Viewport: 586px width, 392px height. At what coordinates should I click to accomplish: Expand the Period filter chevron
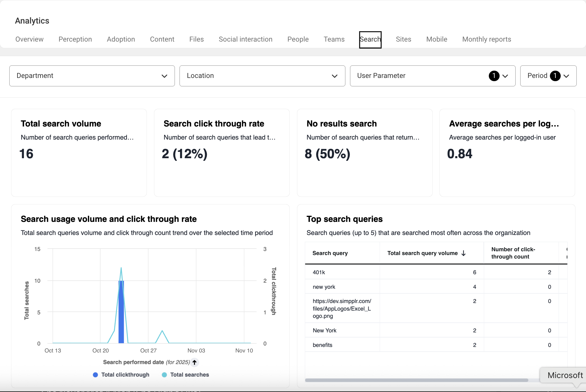click(566, 76)
